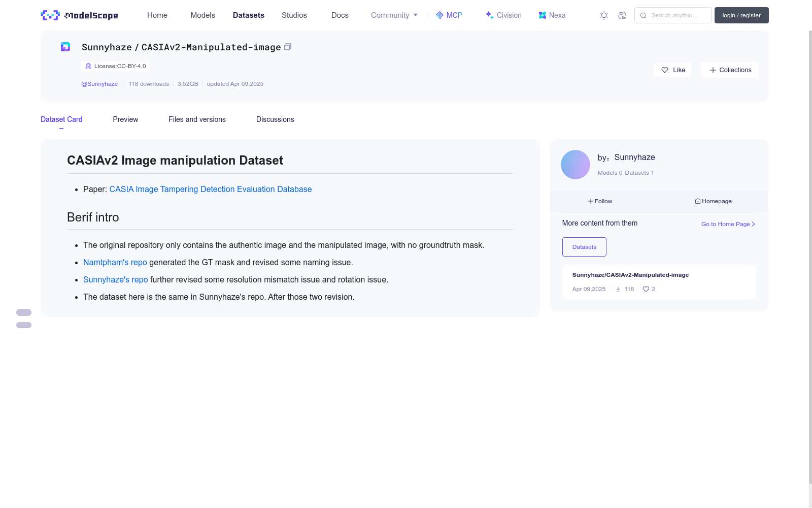Click the 'Models 0' text
This screenshot has width=812, height=508.
[610, 173]
